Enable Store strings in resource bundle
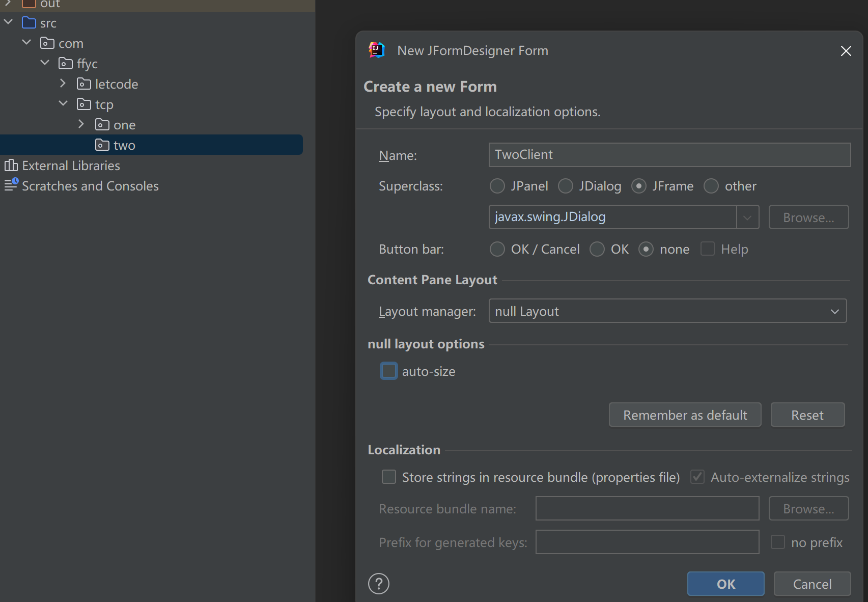Viewport: 868px width, 602px height. [x=389, y=477]
